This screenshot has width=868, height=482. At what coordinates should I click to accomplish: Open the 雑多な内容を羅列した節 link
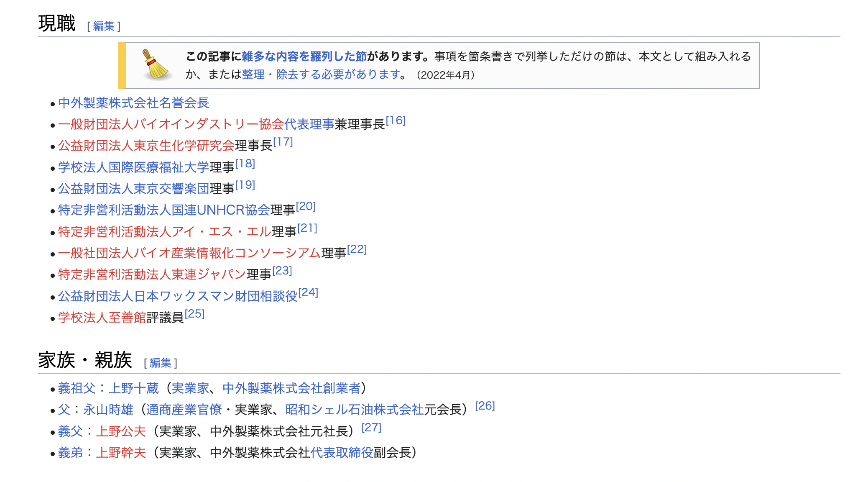point(304,56)
